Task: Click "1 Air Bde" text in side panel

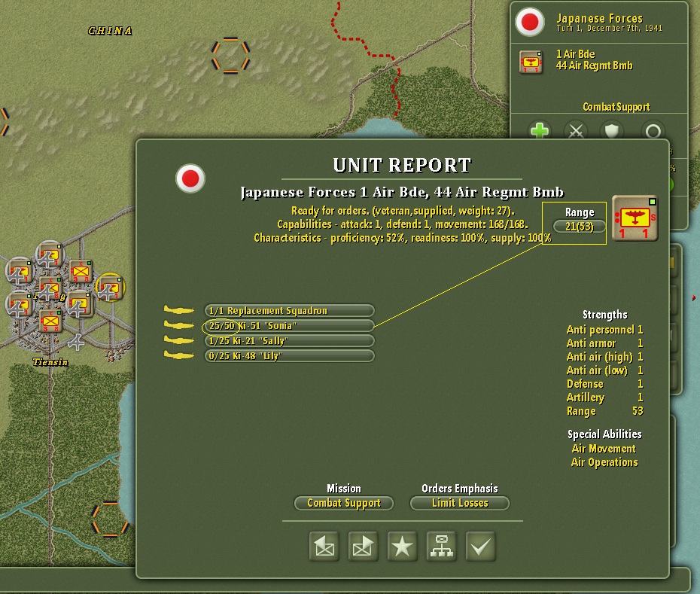Action: click(x=576, y=54)
